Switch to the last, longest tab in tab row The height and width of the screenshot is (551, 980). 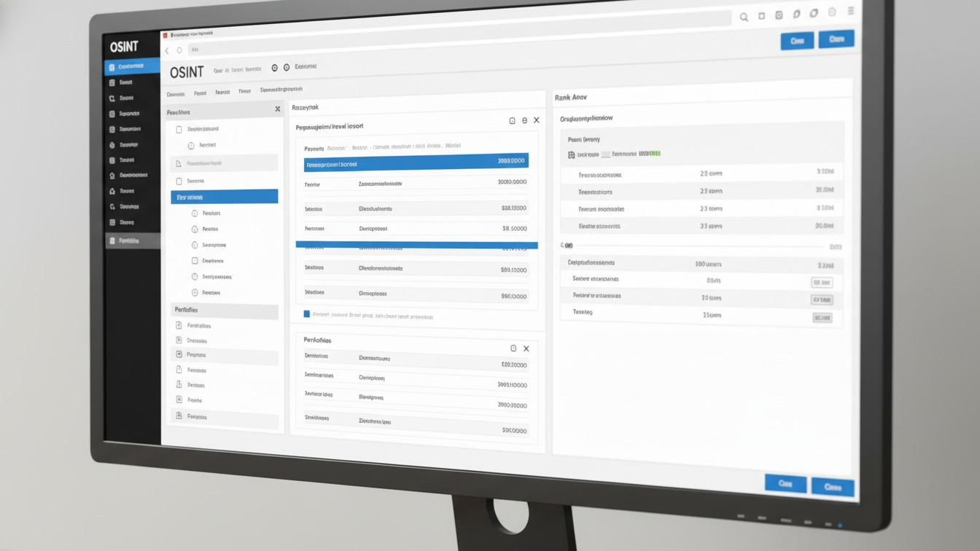281,90
